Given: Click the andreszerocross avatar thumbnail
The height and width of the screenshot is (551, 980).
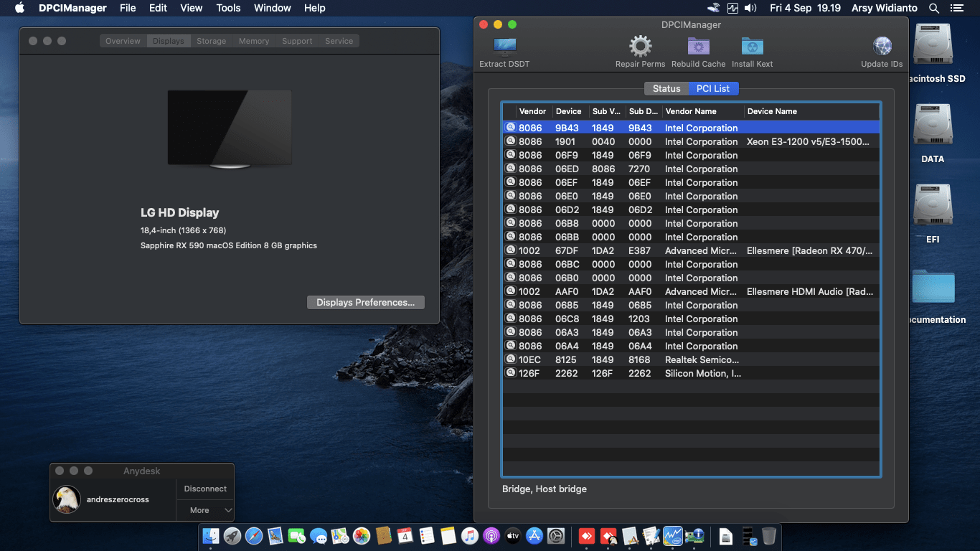Looking at the screenshot, I should click(67, 499).
